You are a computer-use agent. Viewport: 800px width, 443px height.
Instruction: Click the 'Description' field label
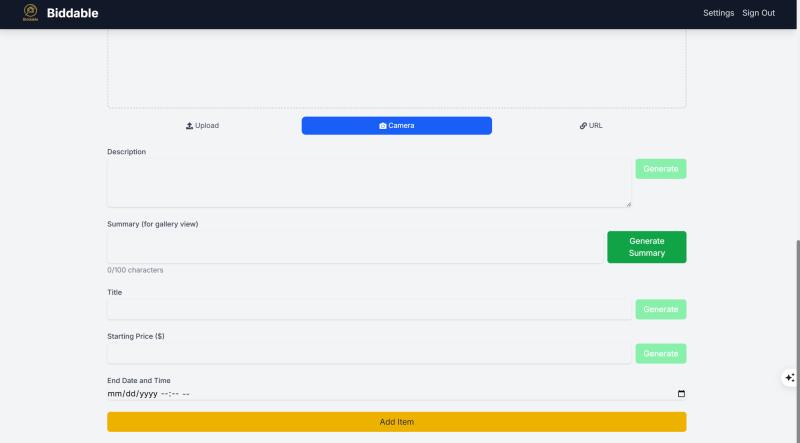(127, 152)
